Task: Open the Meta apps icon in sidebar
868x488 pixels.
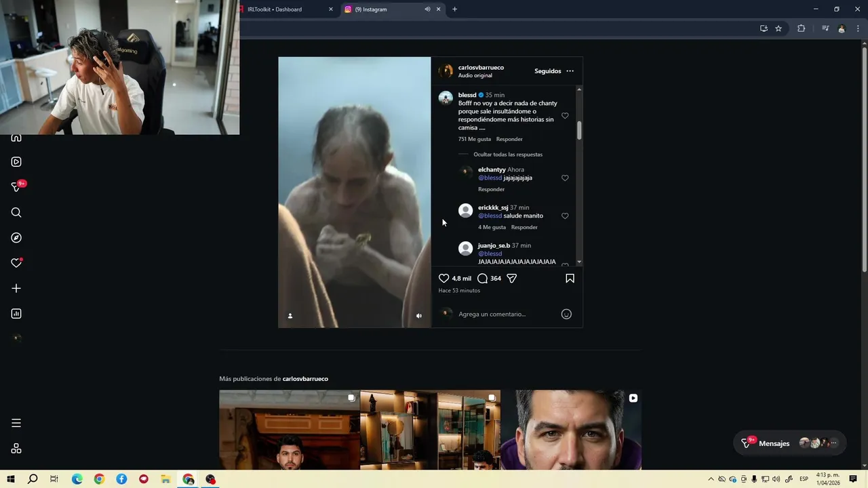Action: pyautogui.click(x=16, y=449)
